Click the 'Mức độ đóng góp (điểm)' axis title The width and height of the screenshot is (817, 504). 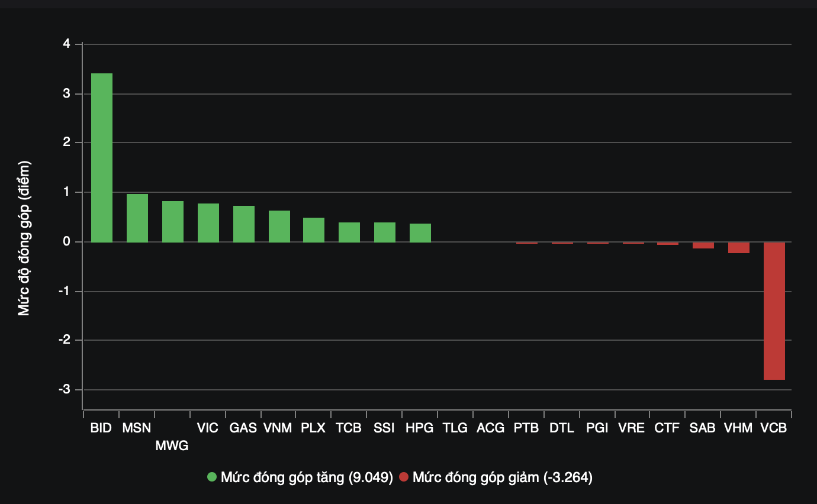coord(24,238)
